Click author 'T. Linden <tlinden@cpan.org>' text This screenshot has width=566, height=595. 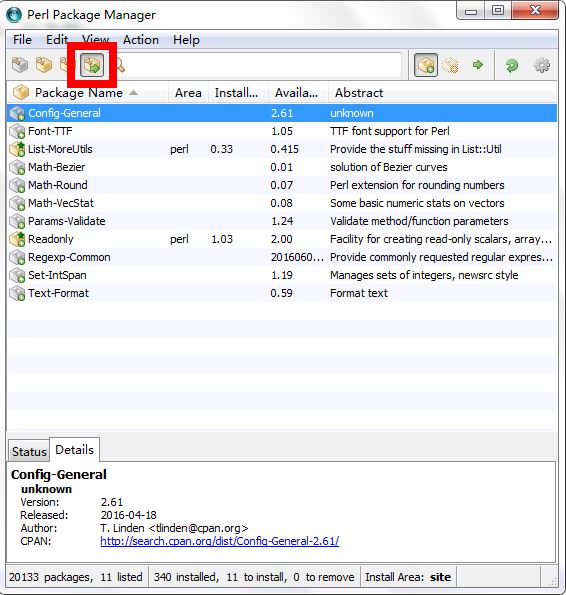(174, 528)
